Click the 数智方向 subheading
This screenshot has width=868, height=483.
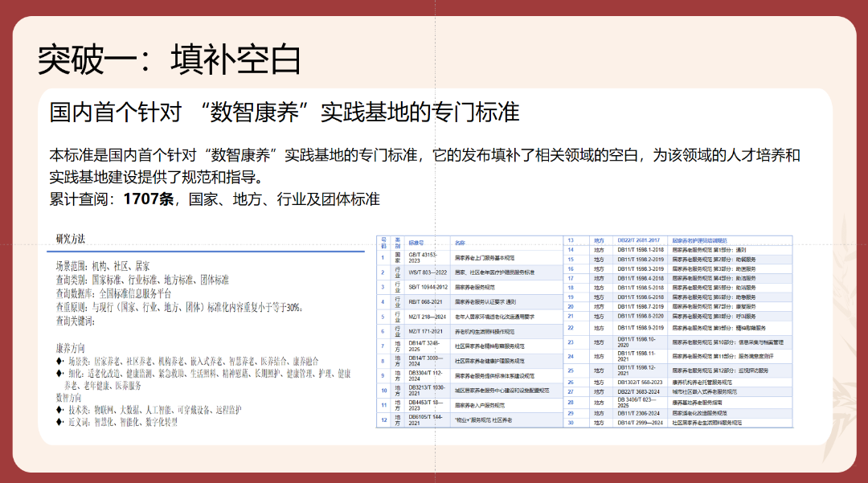68,398
